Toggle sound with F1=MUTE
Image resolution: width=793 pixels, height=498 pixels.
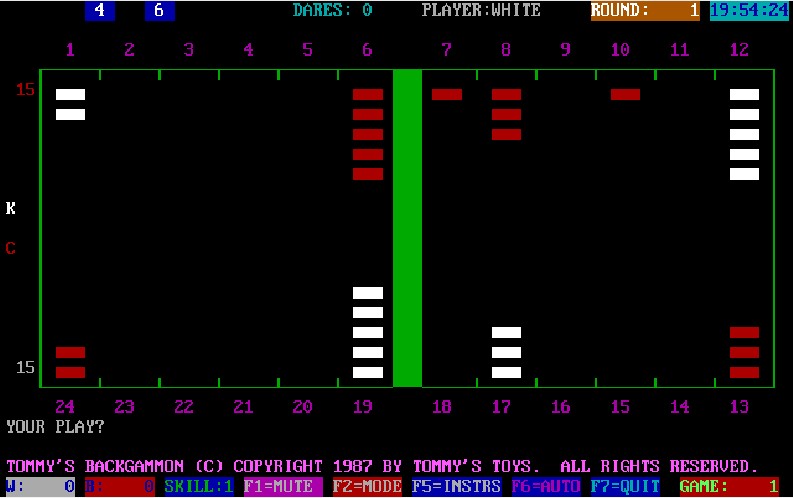(x=284, y=487)
